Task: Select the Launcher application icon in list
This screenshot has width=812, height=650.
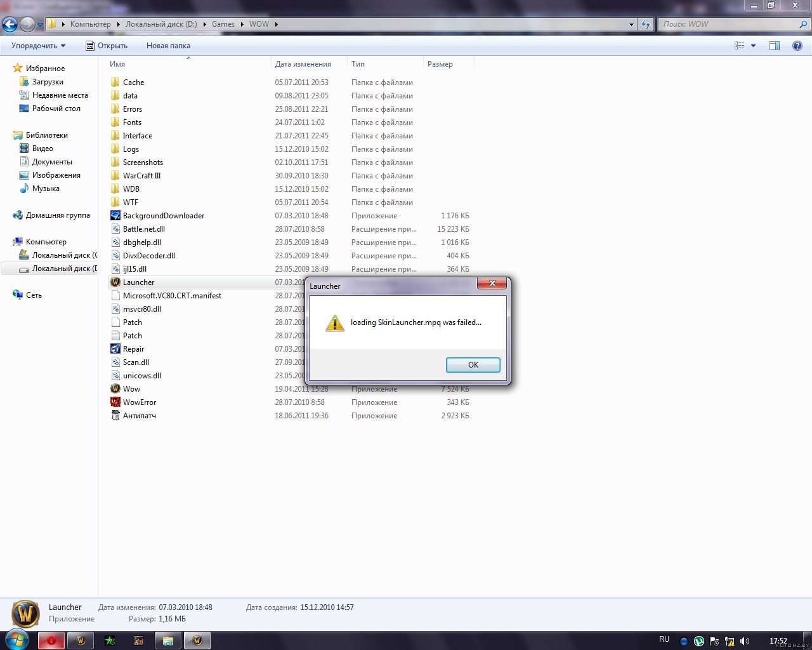Action: [115, 282]
